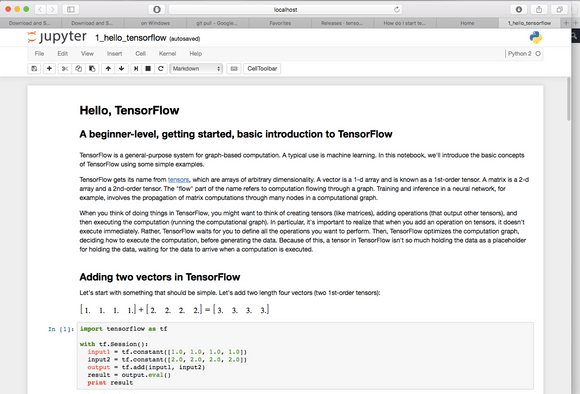The image size is (580, 394).
Task: Click the Python logo icon
Action: point(536,37)
